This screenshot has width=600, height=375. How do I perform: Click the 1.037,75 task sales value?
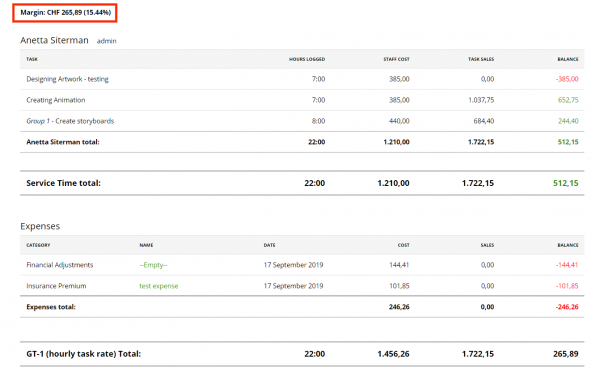point(481,100)
